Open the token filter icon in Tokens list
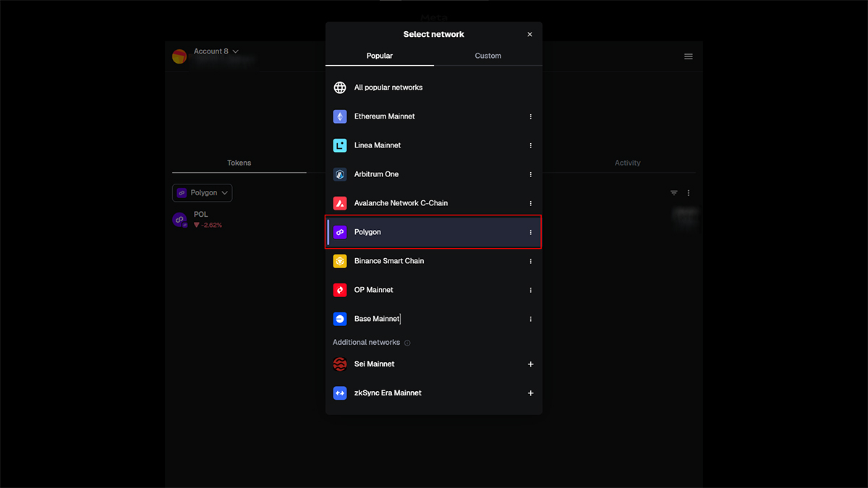Image resolution: width=868 pixels, height=488 pixels. click(x=674, y=193)
